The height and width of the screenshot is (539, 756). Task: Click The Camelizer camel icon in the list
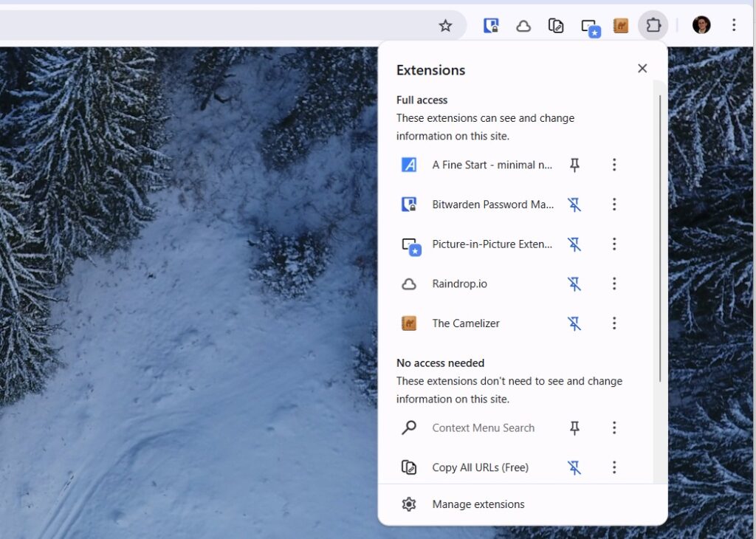(409, 323)
